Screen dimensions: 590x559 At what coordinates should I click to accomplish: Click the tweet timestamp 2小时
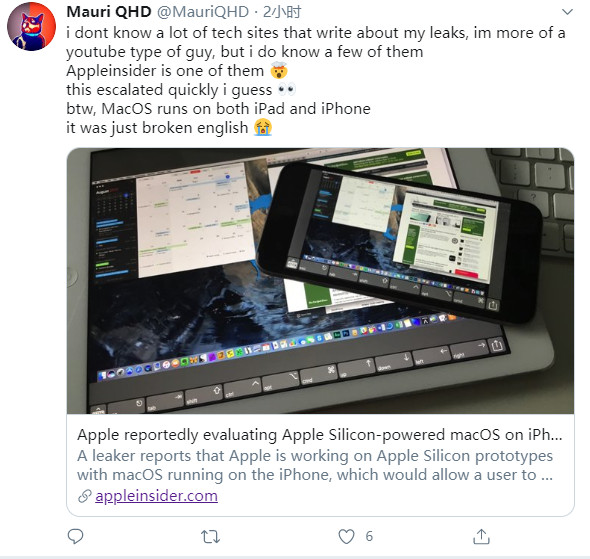[x=282, y=12]
